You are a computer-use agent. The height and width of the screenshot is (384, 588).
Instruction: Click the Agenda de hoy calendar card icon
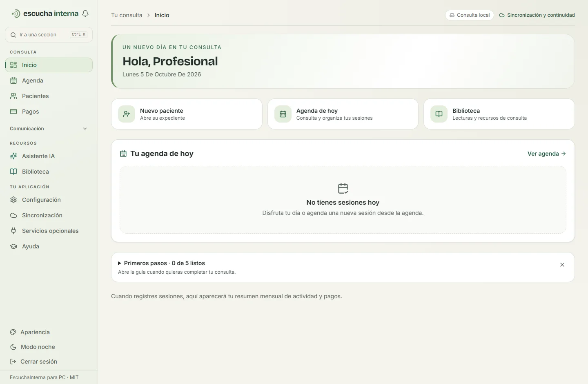tap(283, 114)
